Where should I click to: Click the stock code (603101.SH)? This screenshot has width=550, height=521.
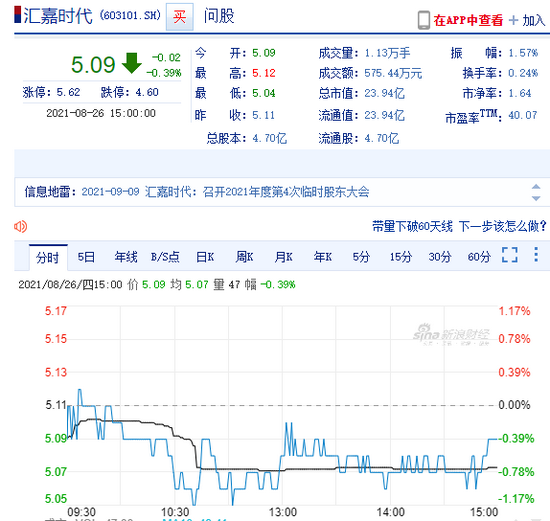[130, 15]
